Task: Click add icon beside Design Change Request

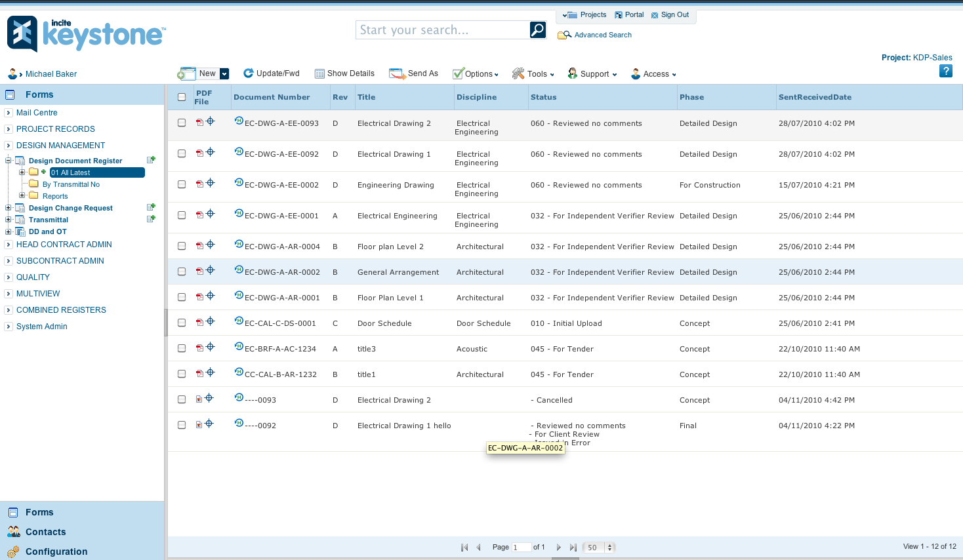Action: (151, 207)
